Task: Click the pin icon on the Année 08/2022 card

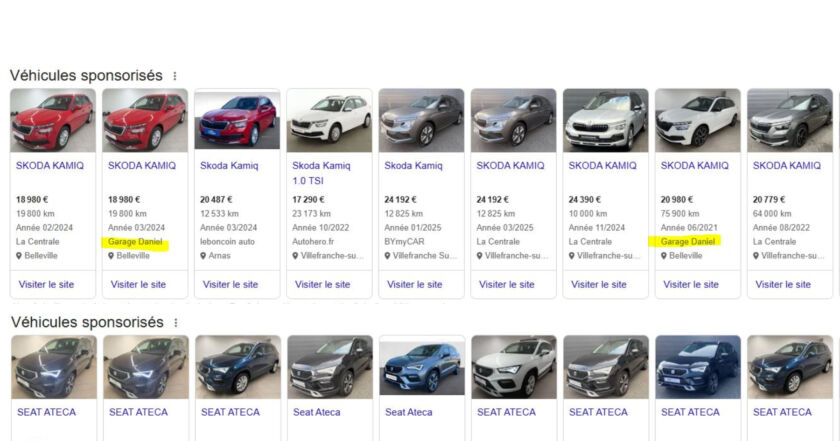Action: pos(756,256)
